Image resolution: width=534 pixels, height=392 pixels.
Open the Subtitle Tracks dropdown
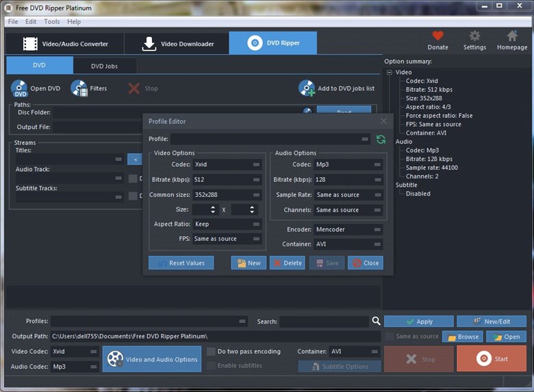[69, 197]
